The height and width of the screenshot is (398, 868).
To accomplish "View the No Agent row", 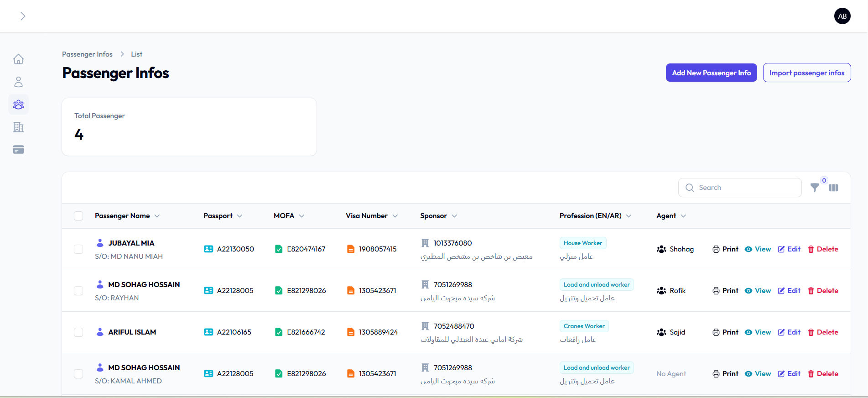I will click(x=758, y=374).
